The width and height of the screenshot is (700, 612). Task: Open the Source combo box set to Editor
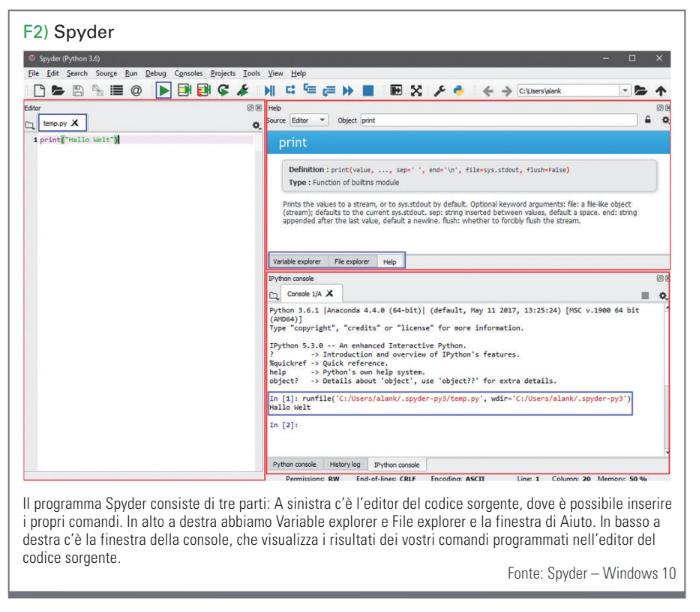pyautogui.click(x=309, y=120)
